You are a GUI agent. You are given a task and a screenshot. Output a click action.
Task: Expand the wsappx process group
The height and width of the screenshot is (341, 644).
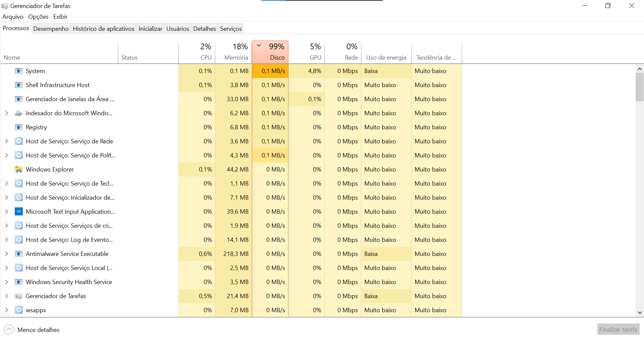[x=6, y=310]
